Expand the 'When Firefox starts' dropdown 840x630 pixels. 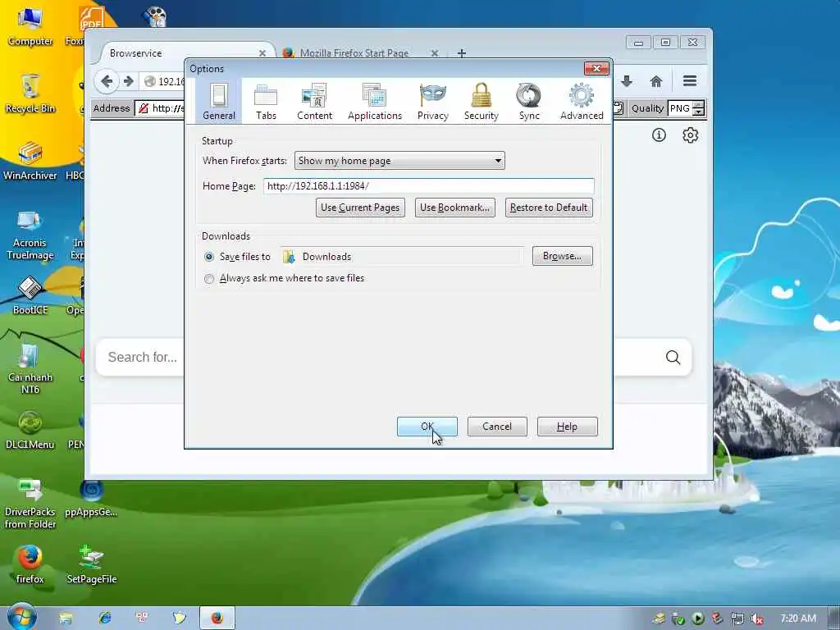[399, 161]
